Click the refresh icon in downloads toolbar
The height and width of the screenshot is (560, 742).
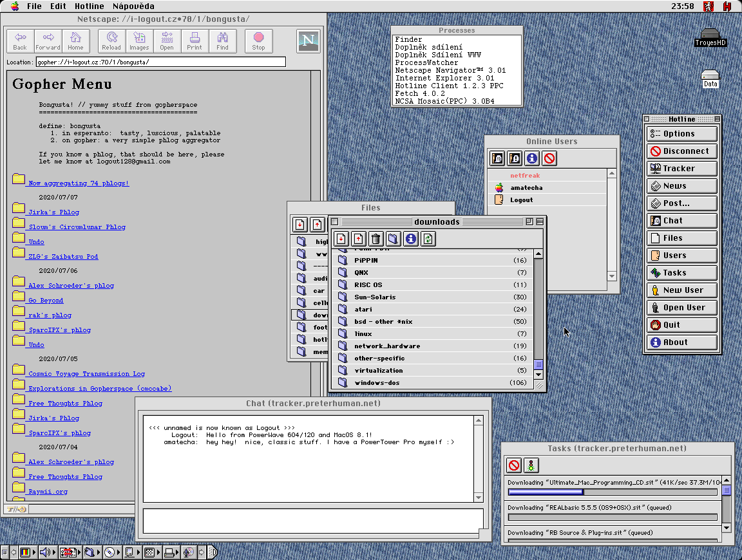pyautogui.click(x=428, y=239)
